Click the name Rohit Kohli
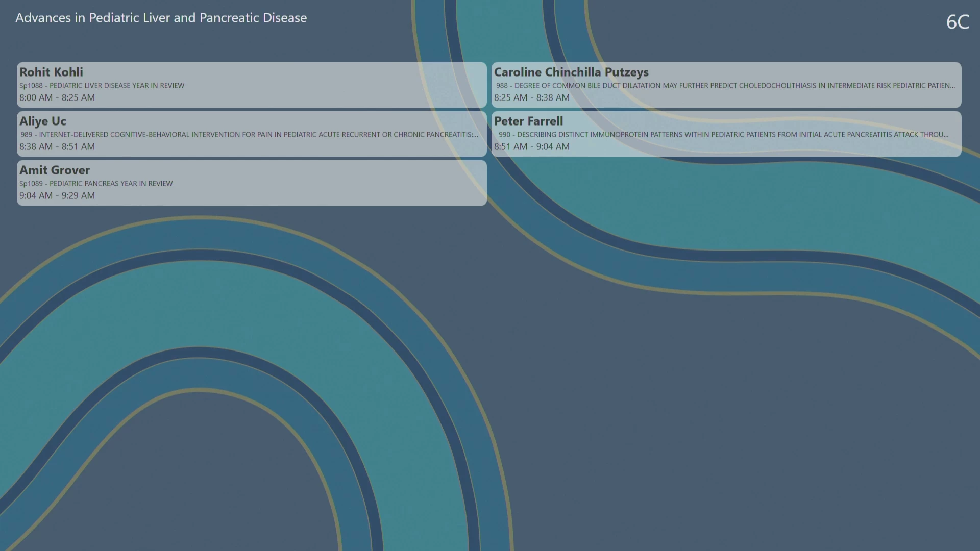This screenshot has width=980, height=551. tap(51, 72)
